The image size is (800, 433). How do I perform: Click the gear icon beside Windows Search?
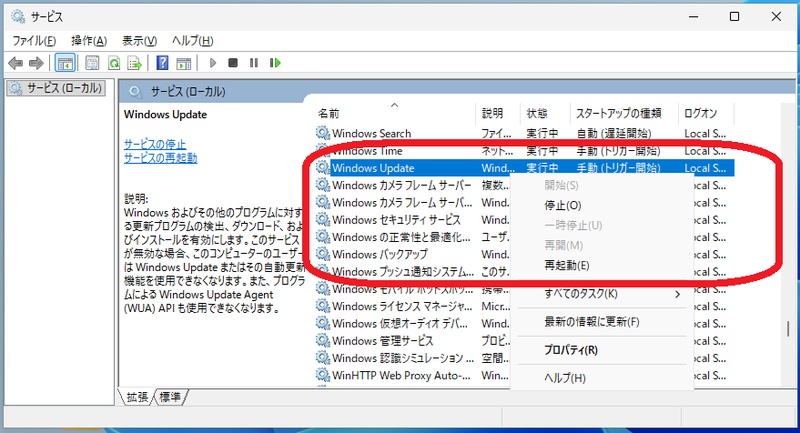click(x=322, y=133)
